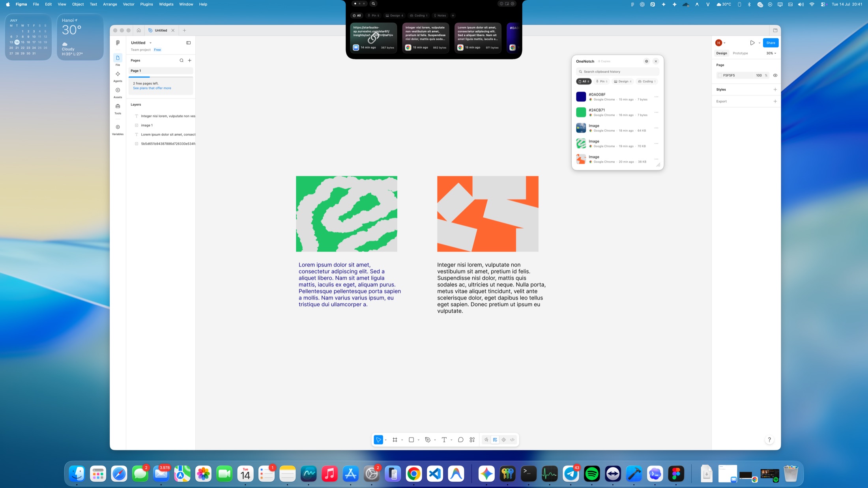Select the 64 KB Image clip
The image size is (868, 488).
(617, 128)
